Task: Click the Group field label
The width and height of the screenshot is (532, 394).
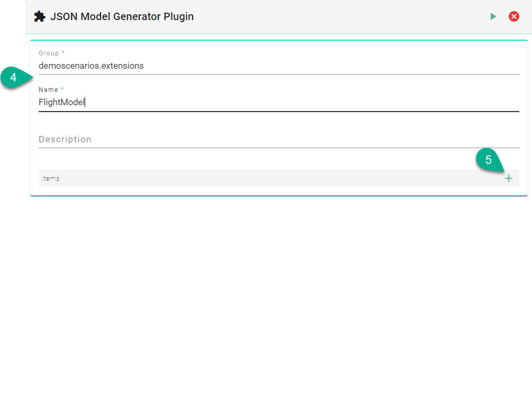Action: [x=48, y=53]
